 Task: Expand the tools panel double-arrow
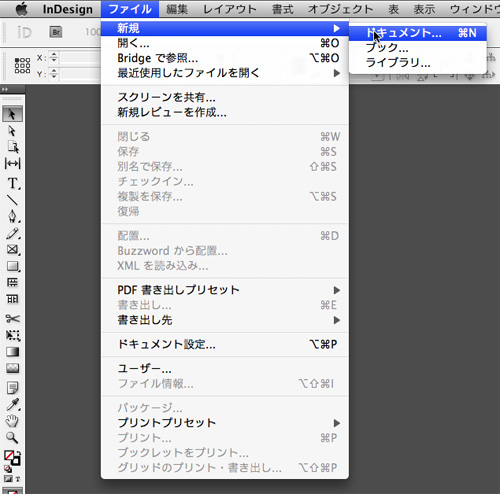[x=5, y=89]
